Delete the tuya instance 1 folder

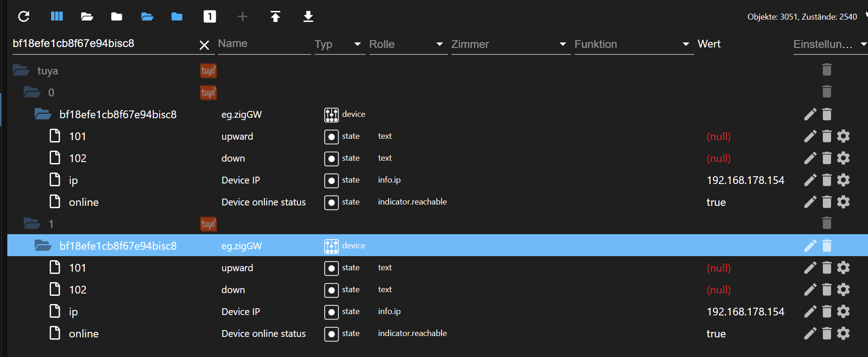827,223
